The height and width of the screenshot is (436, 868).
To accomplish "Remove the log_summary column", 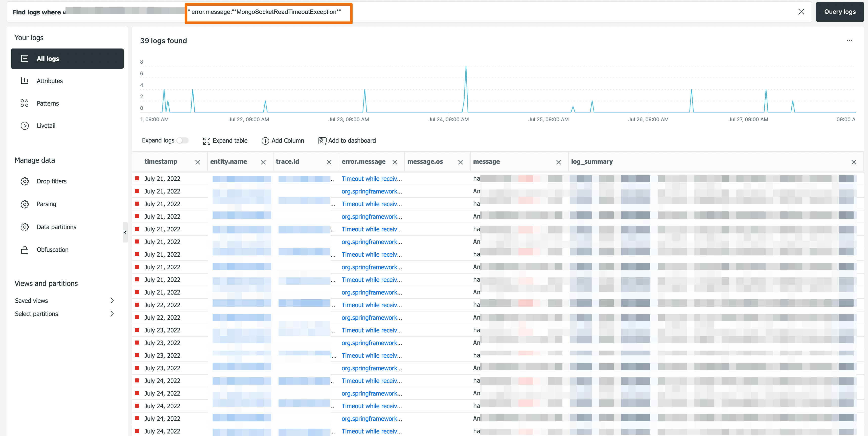I will coord(854,162).
